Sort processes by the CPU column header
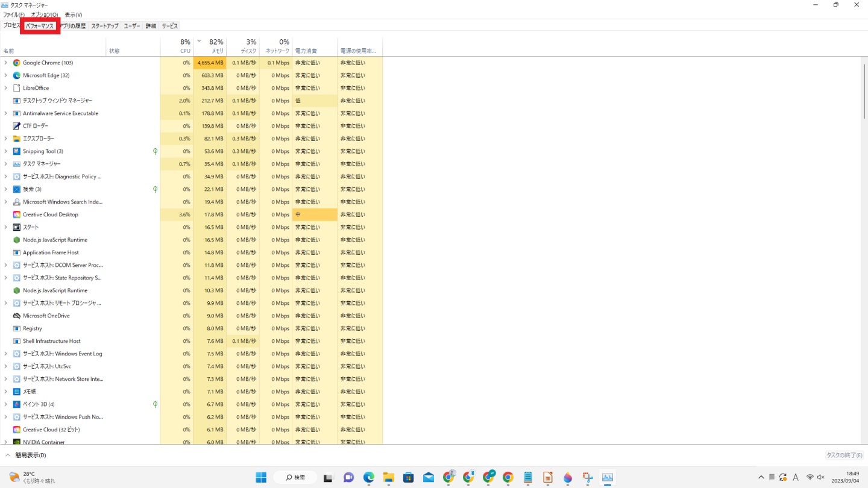 pos(181,46)
